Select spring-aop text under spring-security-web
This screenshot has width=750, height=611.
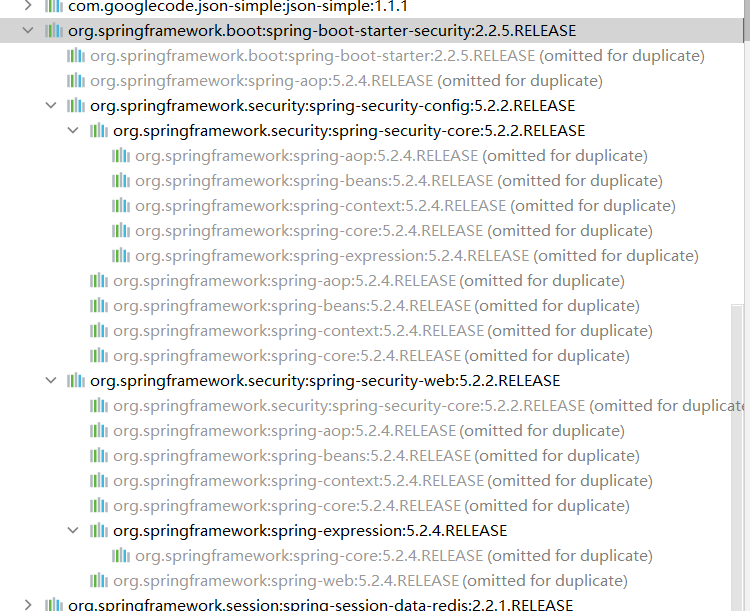coord(369,431)
